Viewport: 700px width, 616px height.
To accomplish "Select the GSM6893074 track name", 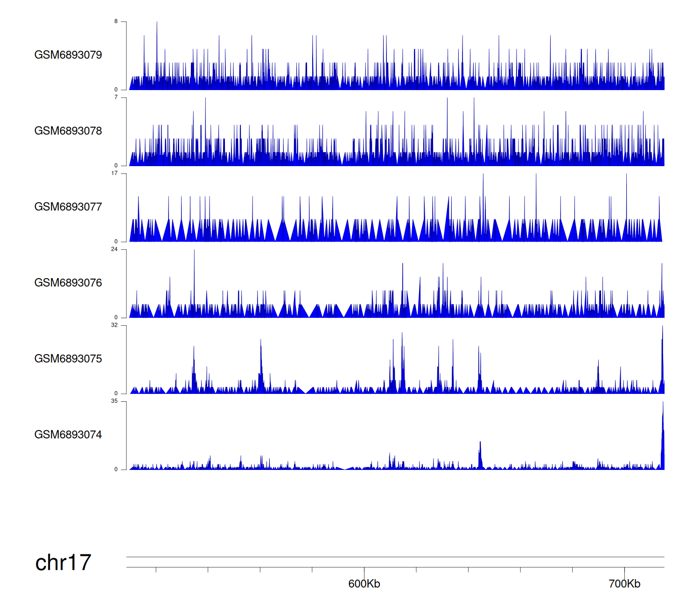I will click(68, 435).
